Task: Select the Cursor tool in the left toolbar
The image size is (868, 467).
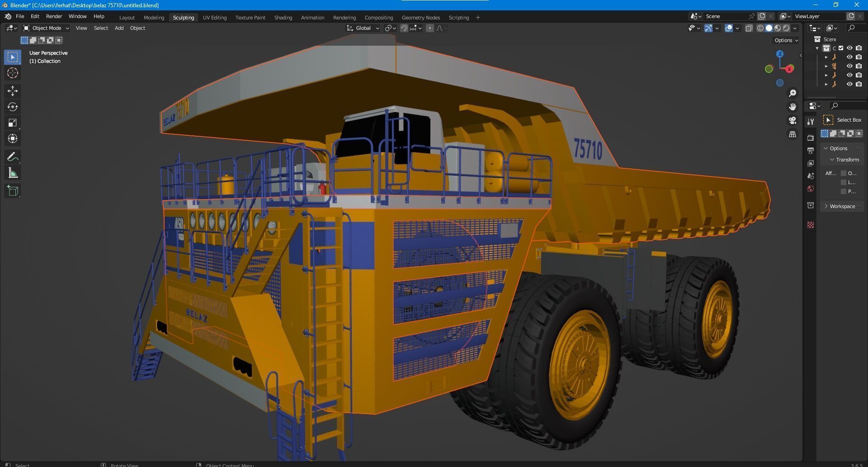Action: 13,73
